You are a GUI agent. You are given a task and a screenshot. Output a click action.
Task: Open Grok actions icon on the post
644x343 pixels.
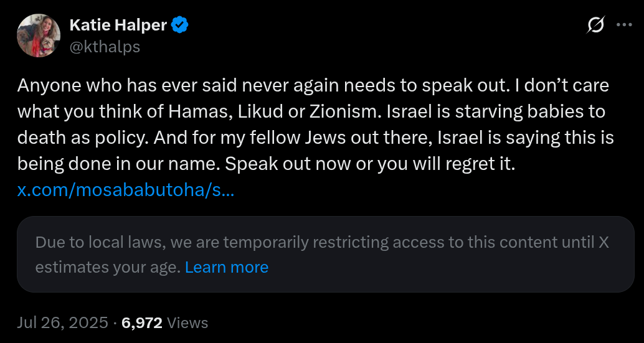[595, 25]
